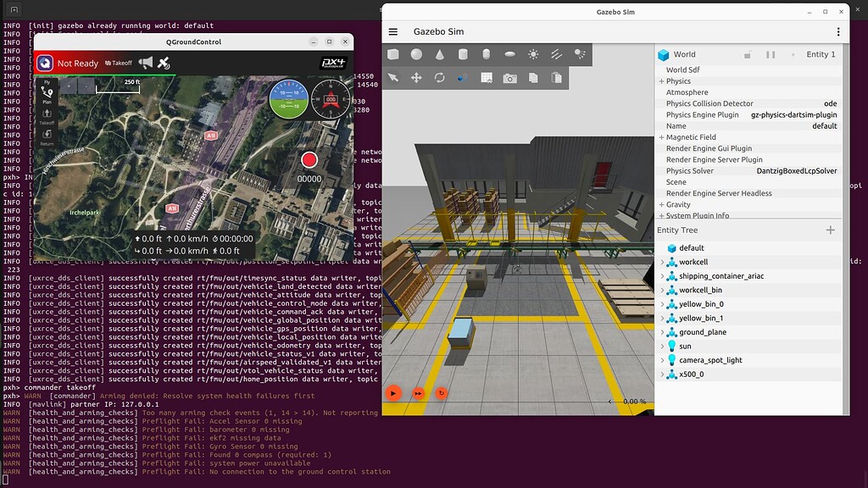Click the Takeoff button in QGroundControl
Image resolution: width=868 pixels, height=488 pixels.
(x=119, y=63)
